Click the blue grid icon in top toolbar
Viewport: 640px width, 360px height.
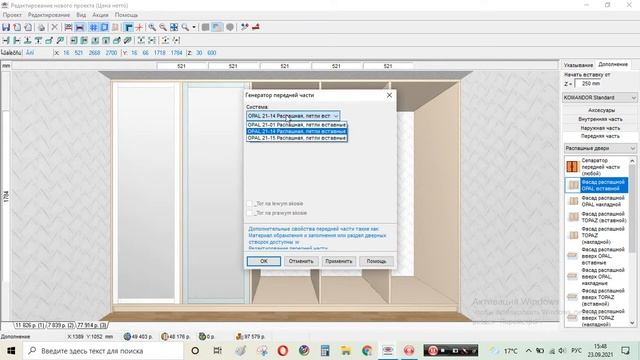point(93,27)
